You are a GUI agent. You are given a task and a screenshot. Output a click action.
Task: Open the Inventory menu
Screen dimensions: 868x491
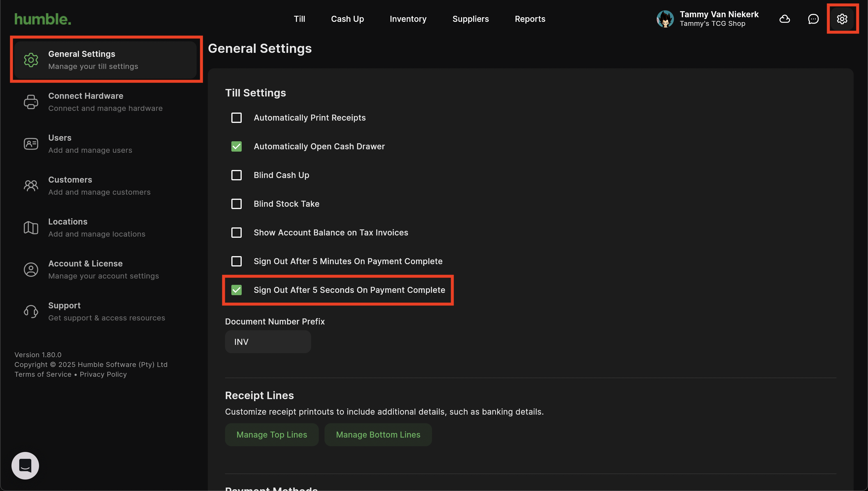point(408,19)
